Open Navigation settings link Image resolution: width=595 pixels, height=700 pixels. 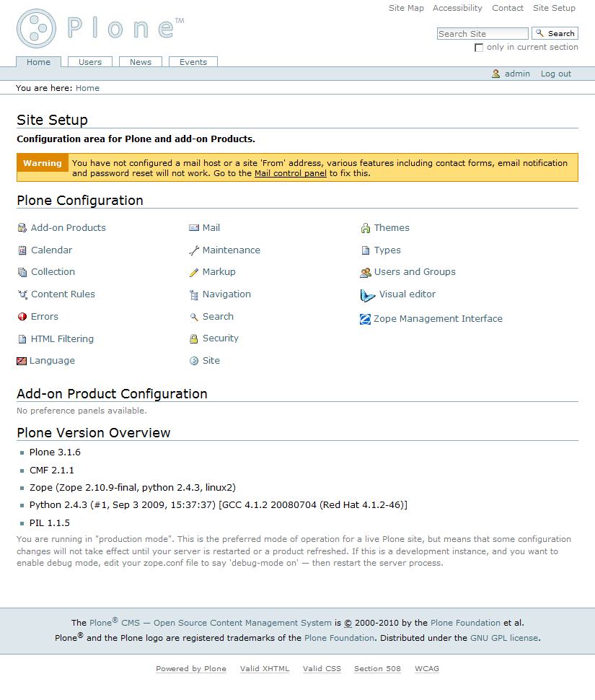pyautogui.click(x=226, y=294)
